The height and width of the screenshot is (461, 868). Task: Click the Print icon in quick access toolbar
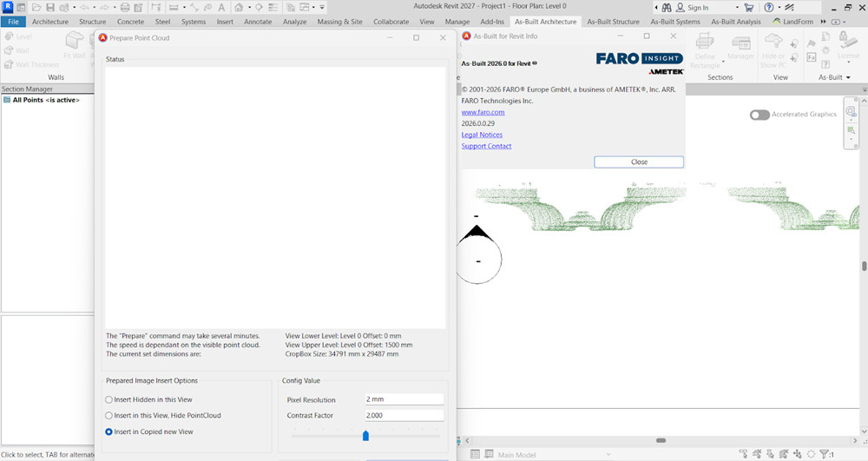(125, 7)
